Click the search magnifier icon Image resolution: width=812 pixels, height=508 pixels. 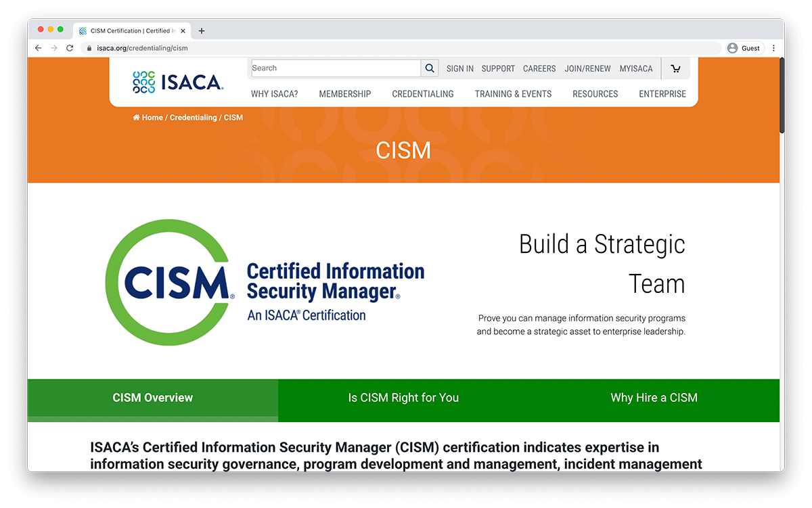[x=430, y=68]
